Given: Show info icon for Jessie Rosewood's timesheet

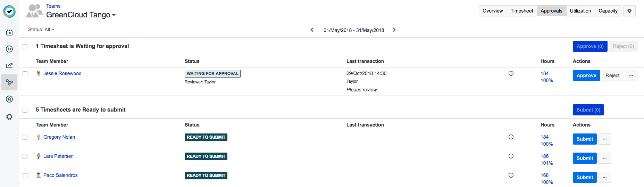Looking at the screenshot, I should click(x=511, y=73).
